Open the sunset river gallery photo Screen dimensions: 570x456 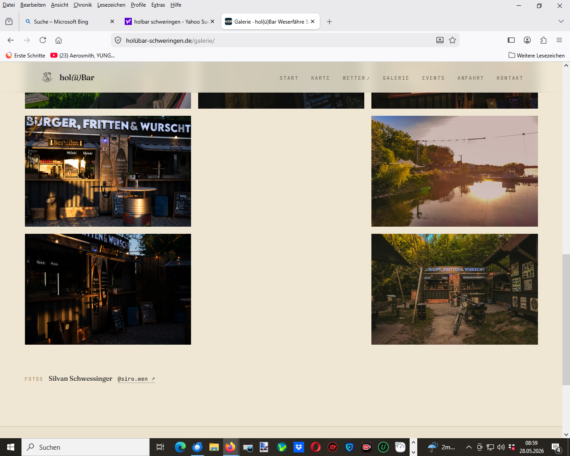tap(454, 171)
